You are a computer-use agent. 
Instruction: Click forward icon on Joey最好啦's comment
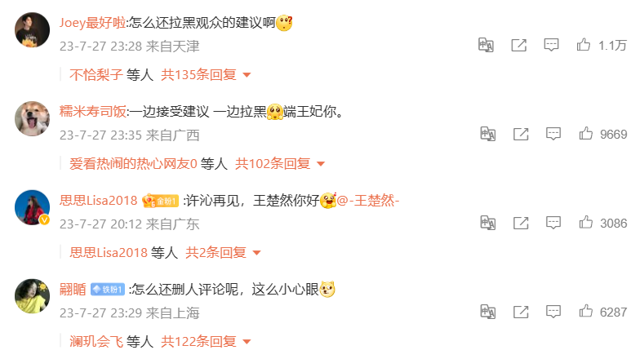pos(519,45)
